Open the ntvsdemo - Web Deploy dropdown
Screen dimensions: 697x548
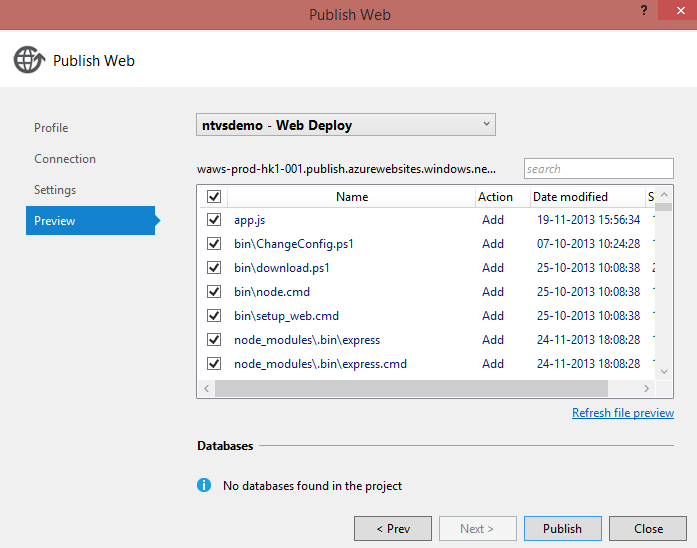346,125
